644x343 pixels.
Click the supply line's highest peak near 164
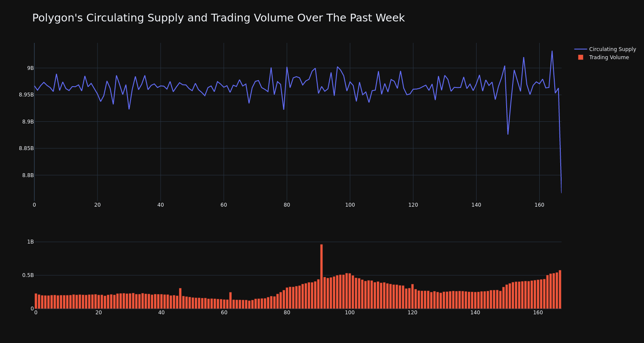(x=552, y=51)
